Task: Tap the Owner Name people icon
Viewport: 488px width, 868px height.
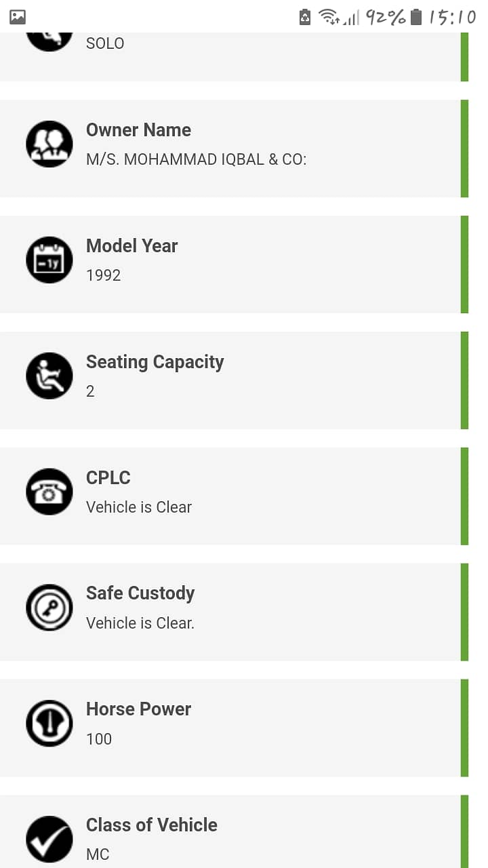Action: point(49,144)
